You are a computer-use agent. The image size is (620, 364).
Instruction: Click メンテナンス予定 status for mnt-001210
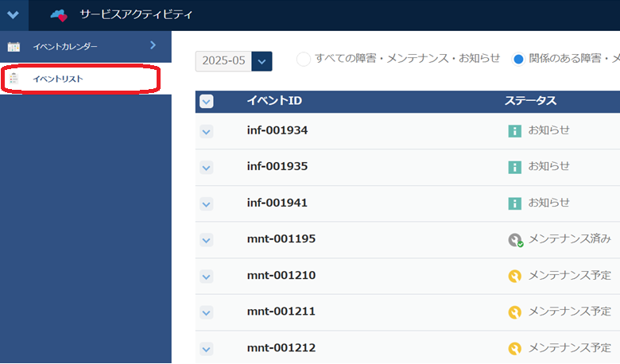[570, 275]
